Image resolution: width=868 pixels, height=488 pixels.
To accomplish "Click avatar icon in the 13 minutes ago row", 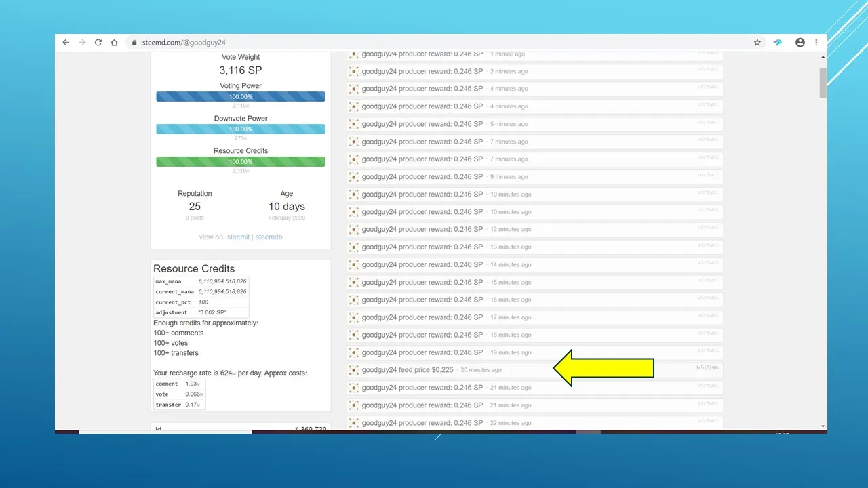I will [x=354, y=247].
